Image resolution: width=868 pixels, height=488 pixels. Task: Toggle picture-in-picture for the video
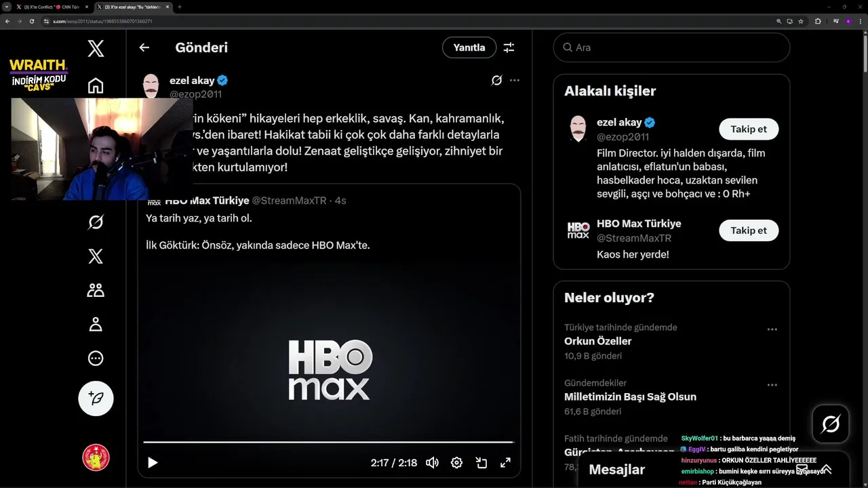click(481, 463)
